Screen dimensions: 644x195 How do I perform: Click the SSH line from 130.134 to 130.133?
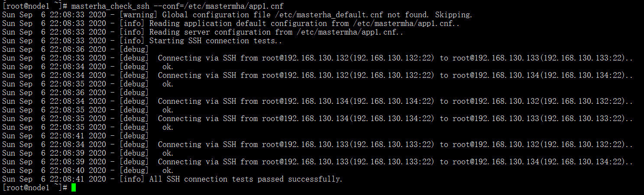point(395,118)
